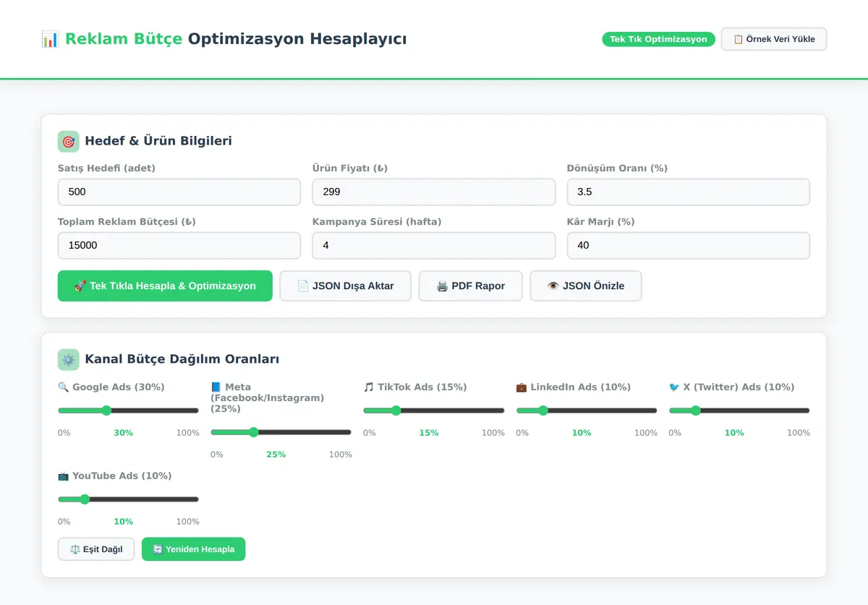Click the music note icon next to TikTok Ads
Image resolution: width=868 pixels, height=605 pixels.
(369, 387)
